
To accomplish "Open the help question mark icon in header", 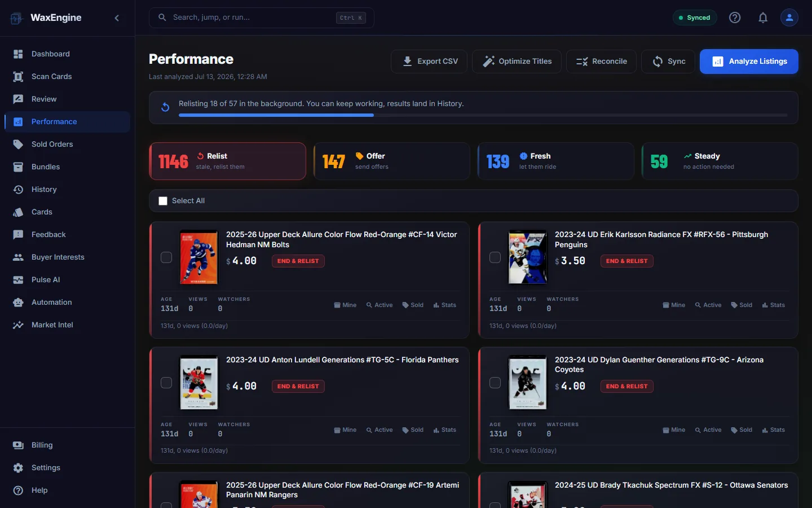I will [735, 17].
